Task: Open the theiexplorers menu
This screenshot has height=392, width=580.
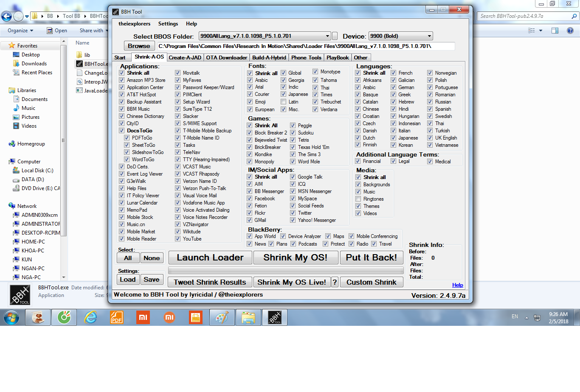Action: [x=134, y=24]
